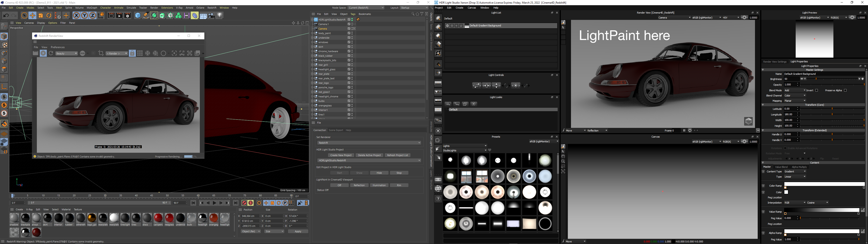868x244 pixels.
Task: Click LightPaint Reflection button
Action: click(x=359, y=185)
